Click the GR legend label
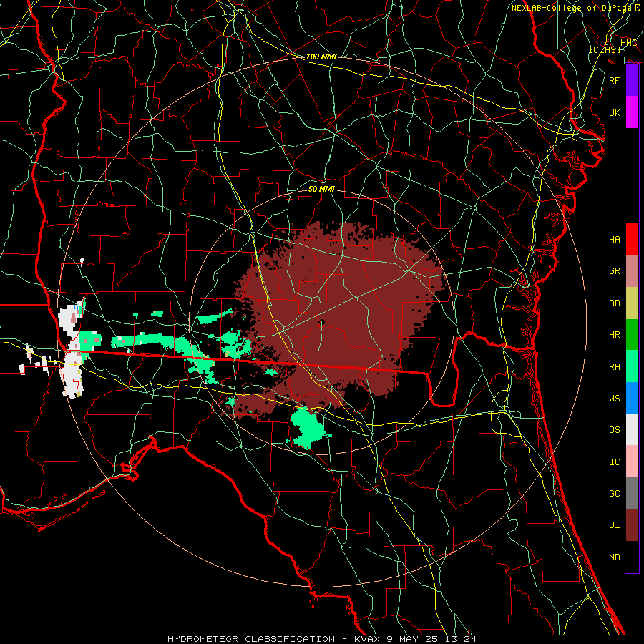The height and width of the screenshot is (644, 644). [x=615, y=270]
